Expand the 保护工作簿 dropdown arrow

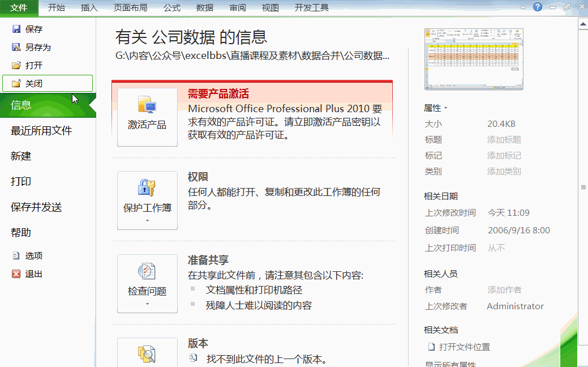(147, 221)
